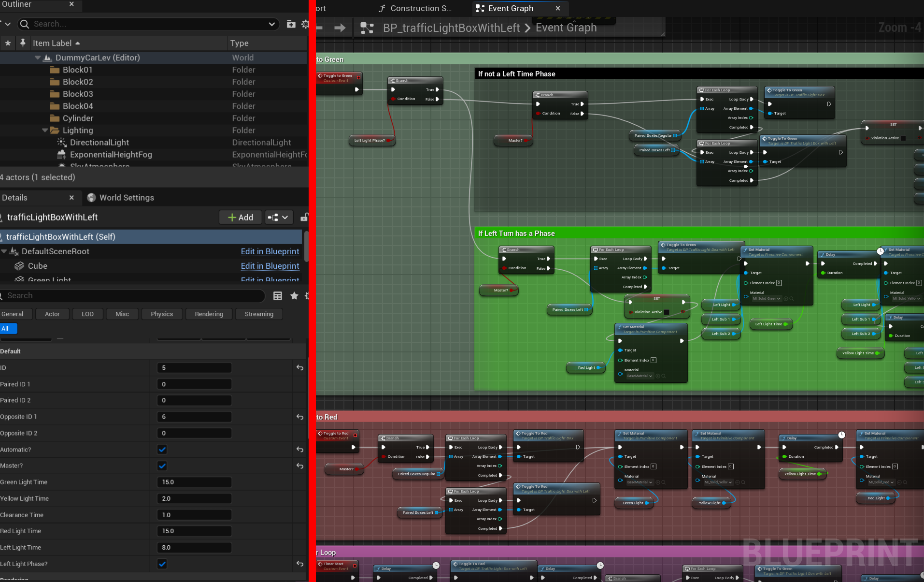Uncheck the Master? checkbox

pyautogui.click(x=162, y=466)
